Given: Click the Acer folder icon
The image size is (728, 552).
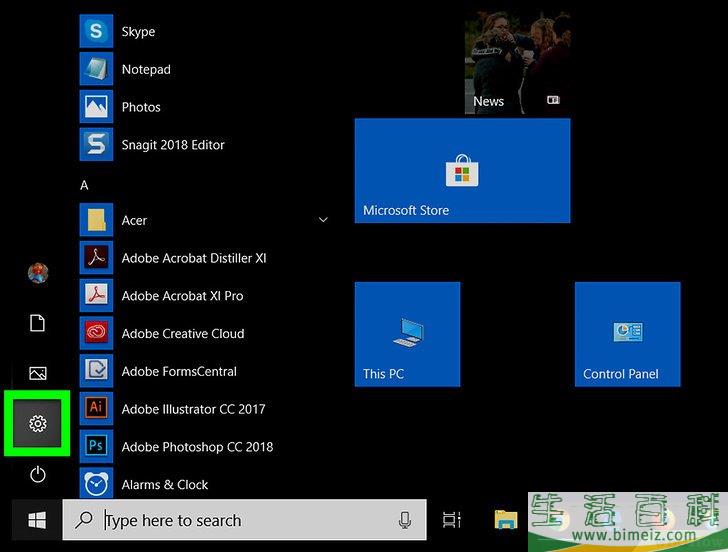Looking at the screenshot, I should tap(96, 220).
